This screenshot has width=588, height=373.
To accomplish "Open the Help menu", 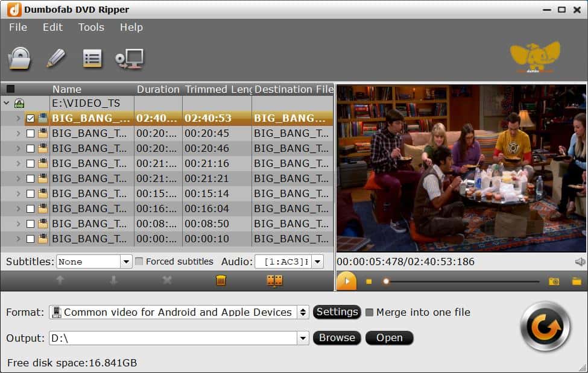I will pyautogui.click(x=131, y=27).
